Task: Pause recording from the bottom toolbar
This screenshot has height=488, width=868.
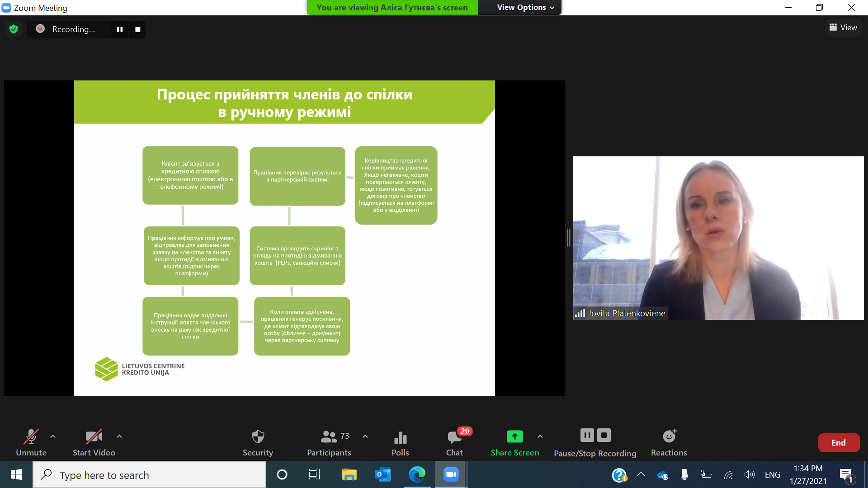Action: [587, 435]
